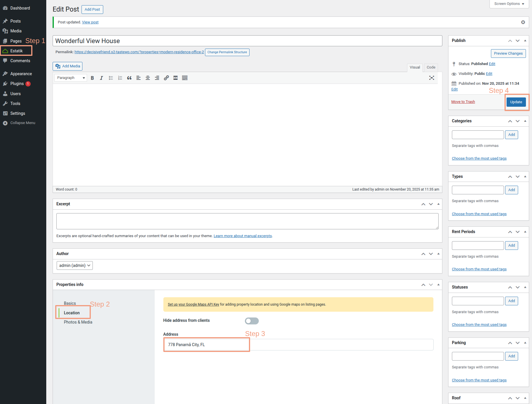The width and height of the screenshot is (532, 404).
Task: Insert the Read More tag
Action: pyautogui.click(x=176, y=78)
